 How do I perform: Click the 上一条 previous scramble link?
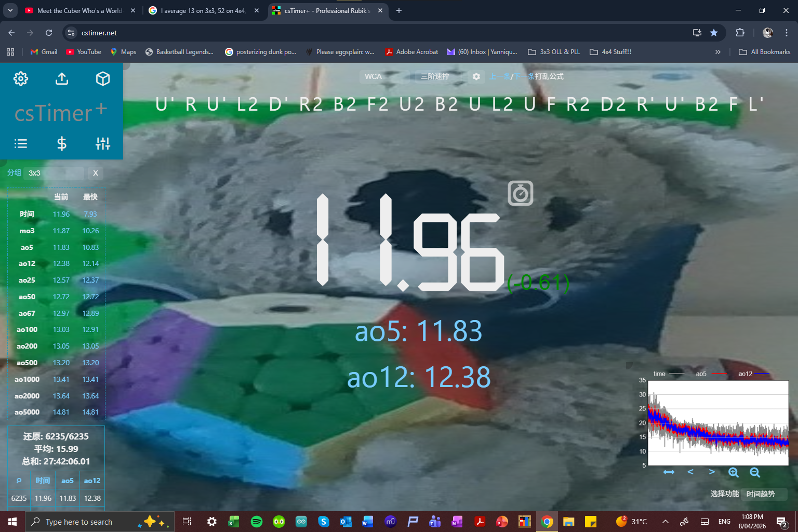click(499, 76)
